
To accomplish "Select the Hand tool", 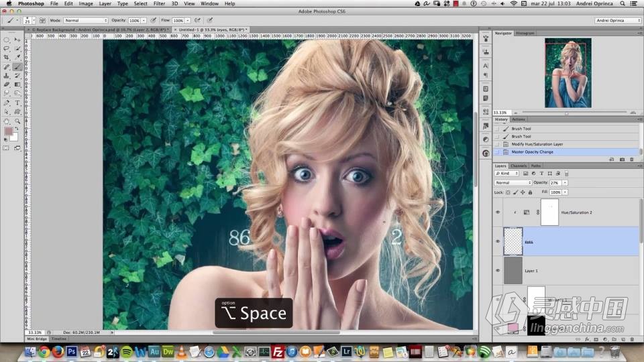I will point(7,121).
